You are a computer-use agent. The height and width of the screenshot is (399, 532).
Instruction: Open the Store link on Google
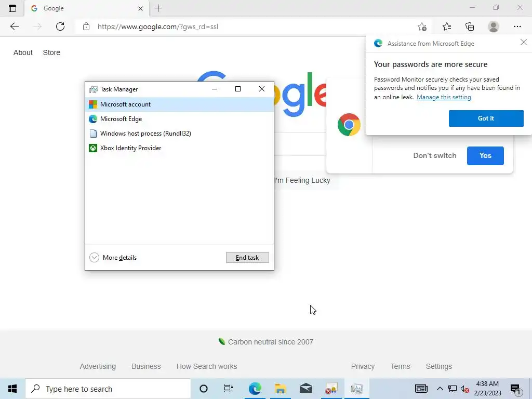51,52
